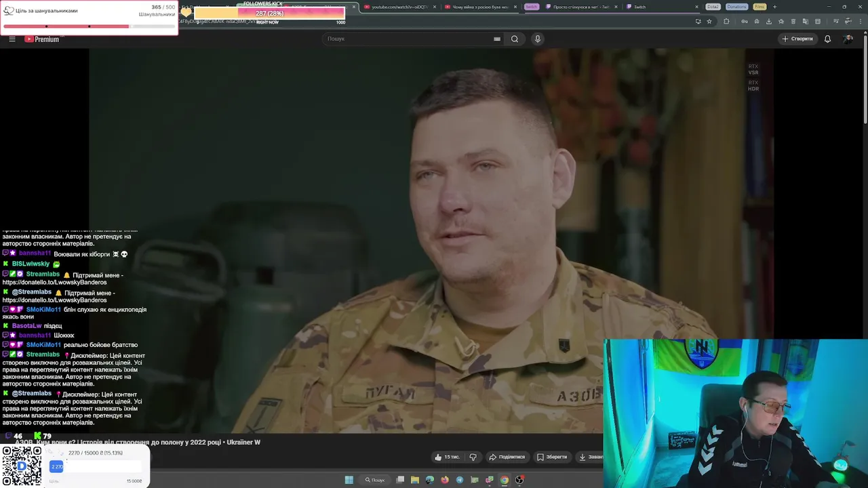The width and height of the screenshot is (868, 488).
Task: Switch to Chrome on taskbar
Action: click(x=505, y=480)
